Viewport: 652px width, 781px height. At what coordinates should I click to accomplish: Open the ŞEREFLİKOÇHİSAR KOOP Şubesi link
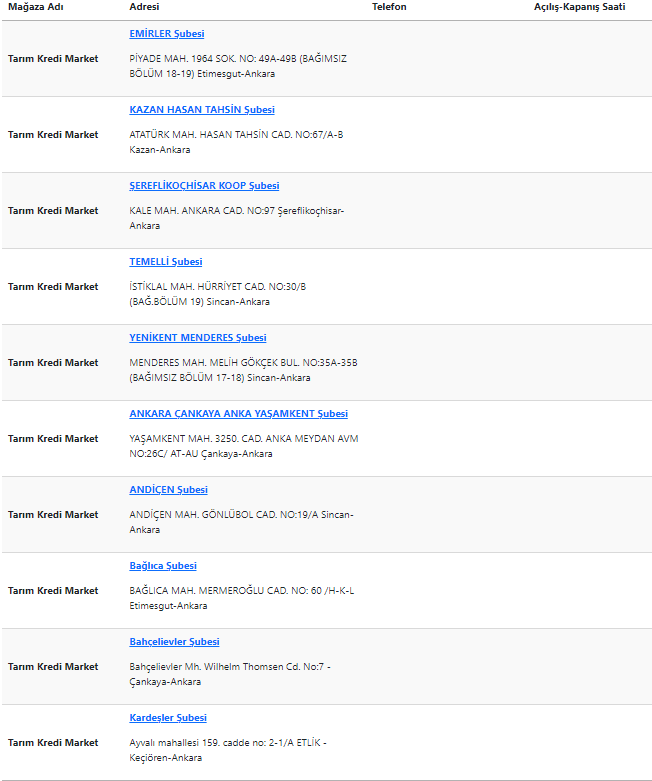click(x=204, y=186)
